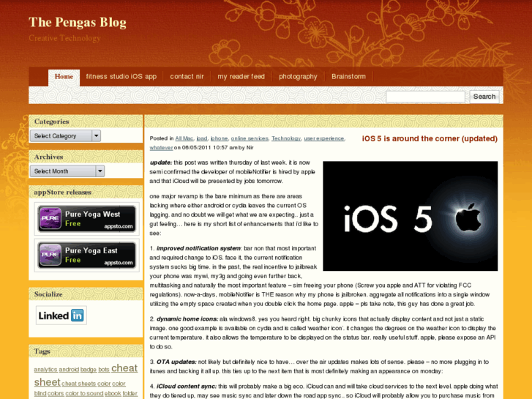Click the improved notification system heading text
This screenshot has width=532, height=399.
[x=198, y=249]
